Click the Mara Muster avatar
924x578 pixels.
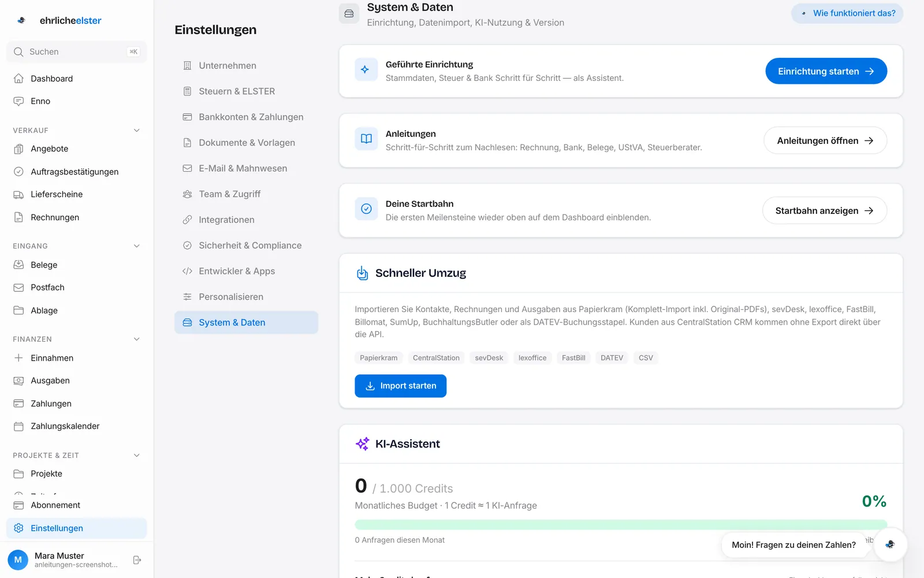18,560
